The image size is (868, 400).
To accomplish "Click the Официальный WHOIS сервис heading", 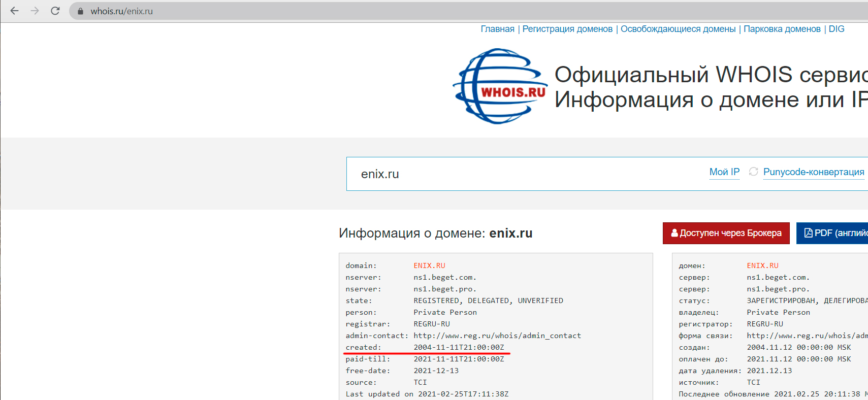I will pos(711,75).
